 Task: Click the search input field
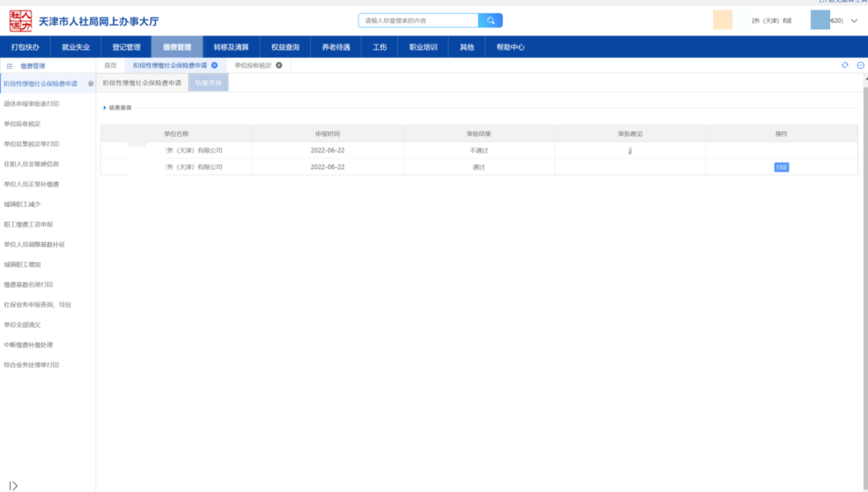tap(418, 21)
